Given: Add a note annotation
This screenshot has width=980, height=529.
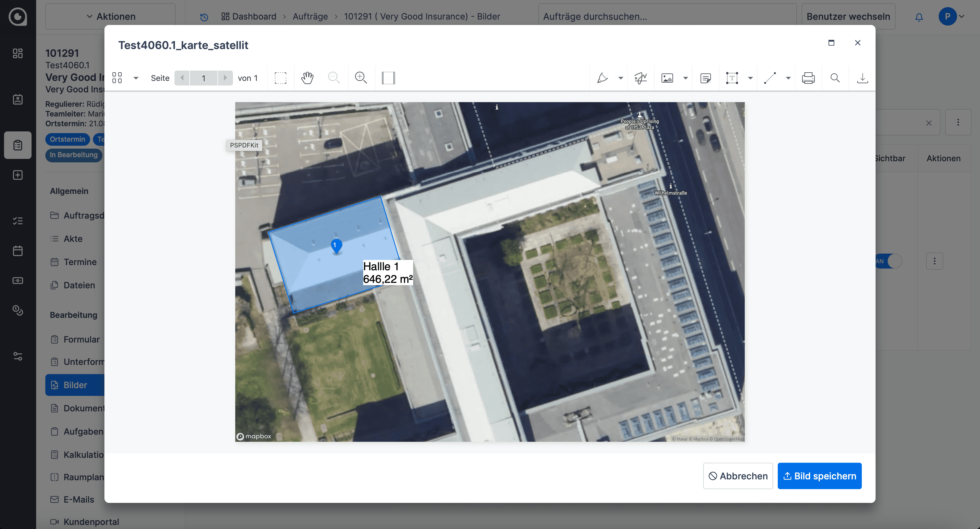Looking at the screenshot, I should pyautogui.click(x=705, y=78).
